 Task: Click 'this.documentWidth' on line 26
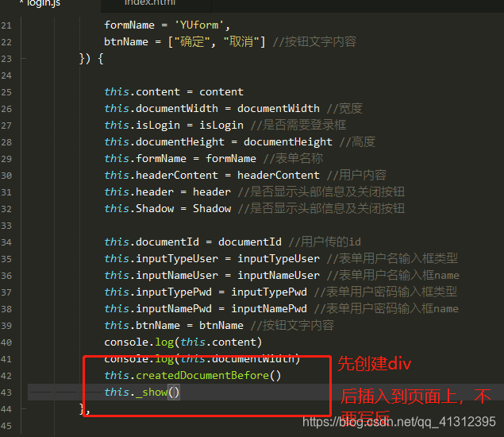tap(161, 108)
